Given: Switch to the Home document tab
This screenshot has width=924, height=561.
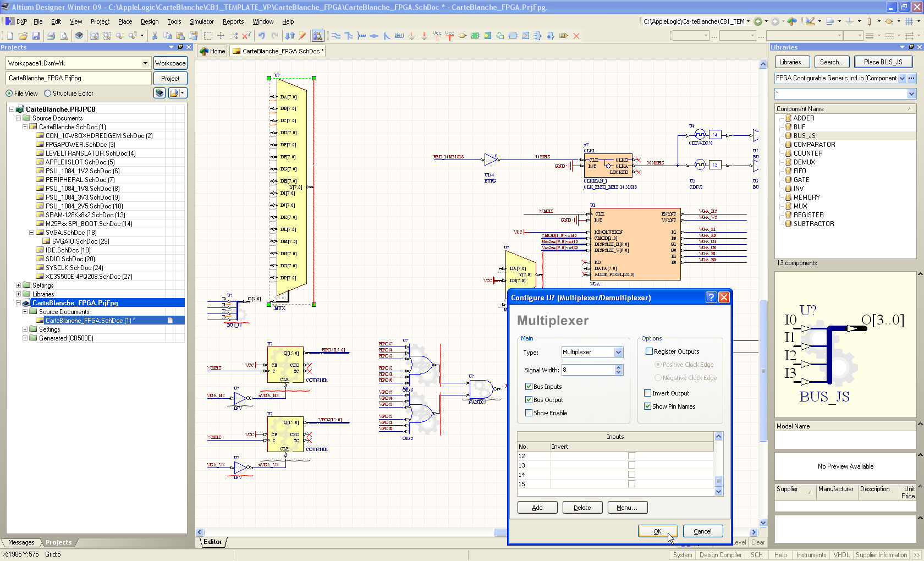Looking at the screenshot, I should point(213,51).
